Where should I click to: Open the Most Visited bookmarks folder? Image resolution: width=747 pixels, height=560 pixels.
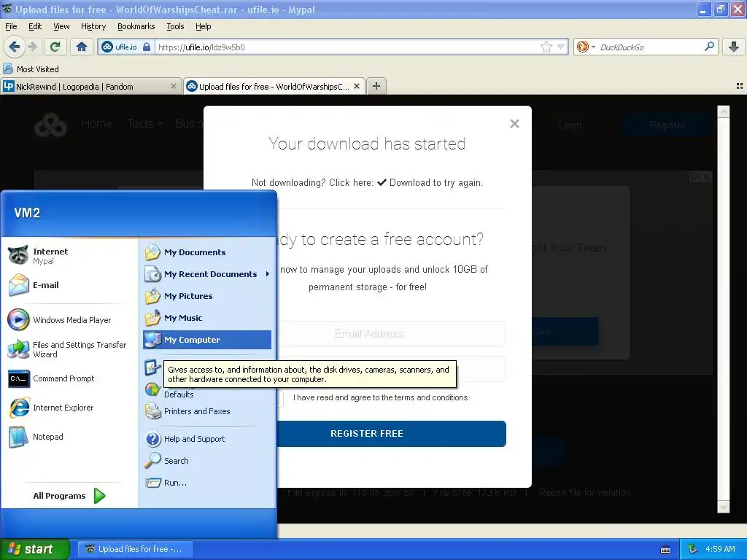[x=31, y=69]
